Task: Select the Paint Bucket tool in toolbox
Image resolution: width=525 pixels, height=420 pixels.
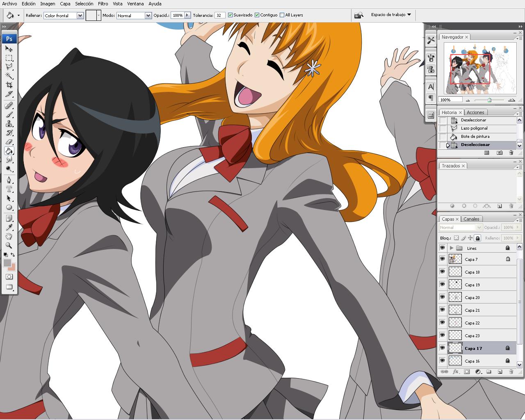Action: click(9, 151)
